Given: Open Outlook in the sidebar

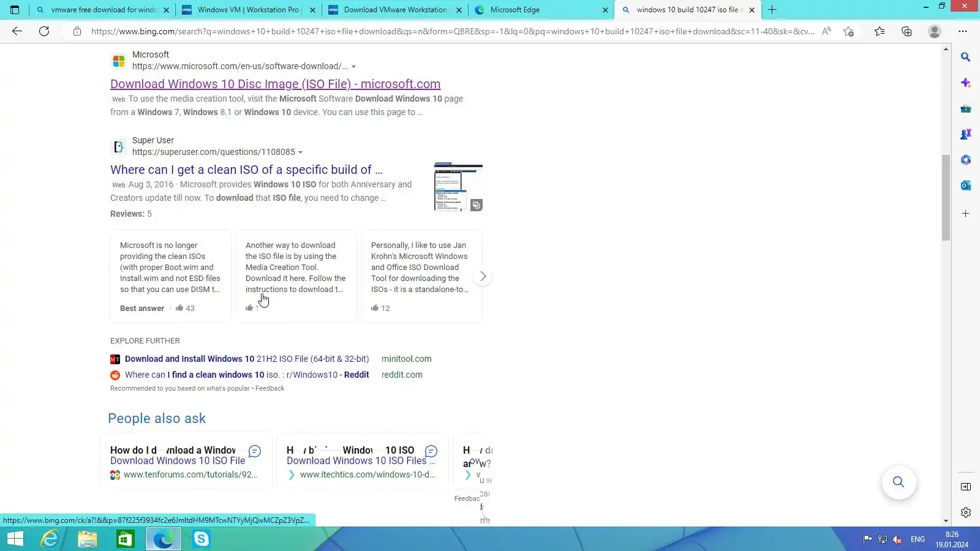Looking at the screenshot, I should 966,186.
